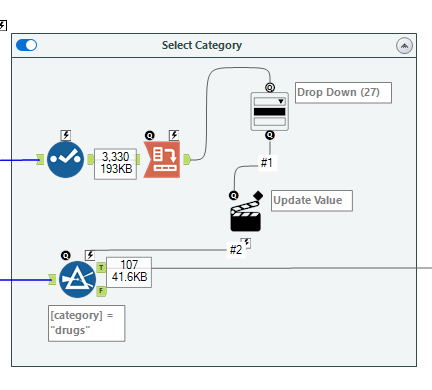
Task: Click the Filter tool's F output anchor
Action: [x=101, y=291]
